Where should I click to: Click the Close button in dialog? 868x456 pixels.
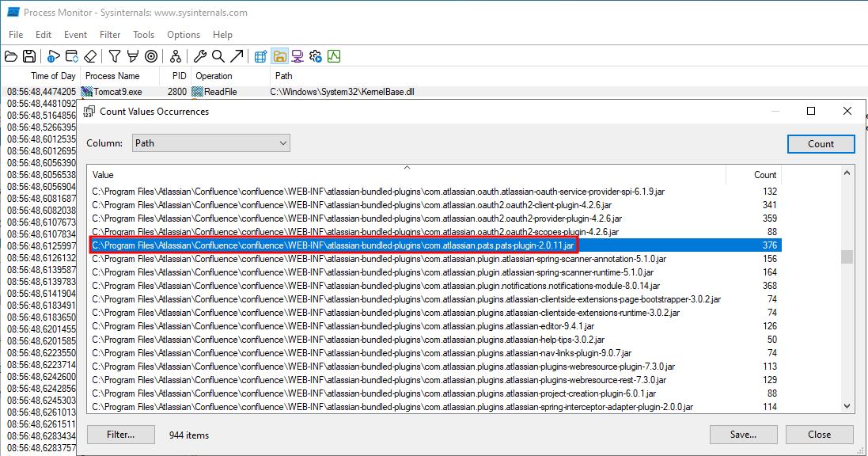click(819, 435)
